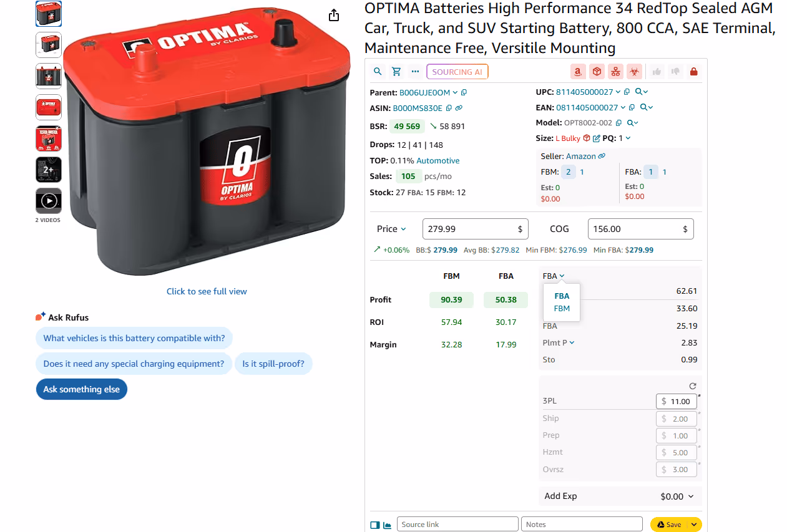Select the '2+' product thumbnail

pyautogui.click(x=49, y=170)
